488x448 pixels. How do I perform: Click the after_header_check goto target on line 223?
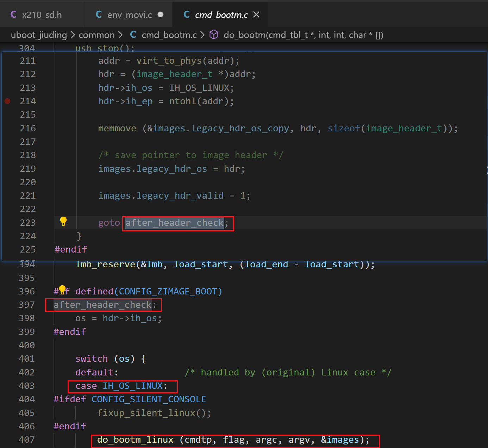pyautogui.click(x=175, y=223)
